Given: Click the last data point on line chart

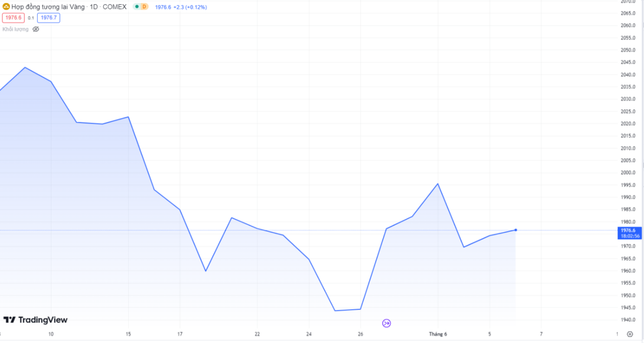Looking at the screenshot, I should tap(516, 230).
